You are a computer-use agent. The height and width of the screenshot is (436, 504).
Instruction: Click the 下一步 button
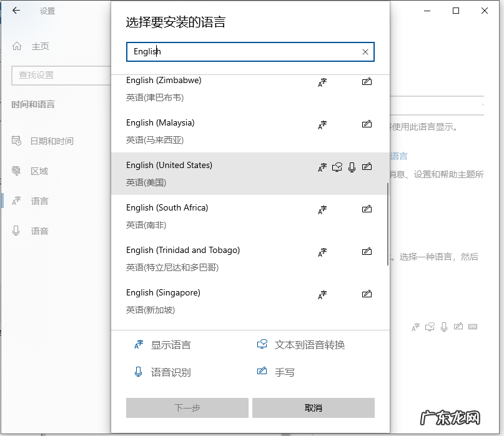click(x=187, y=408)
